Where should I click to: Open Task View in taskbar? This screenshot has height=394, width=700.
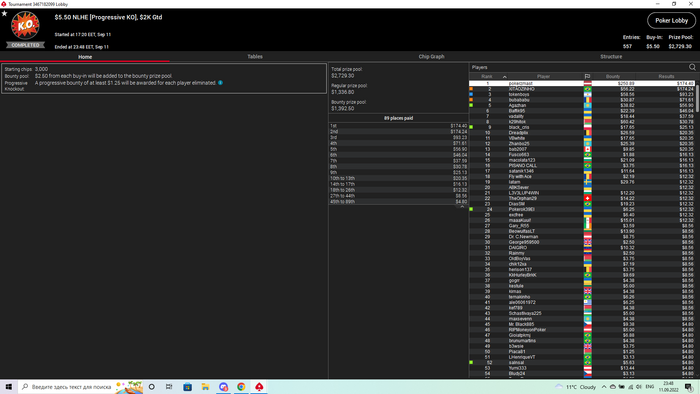[x=169, y=387]
